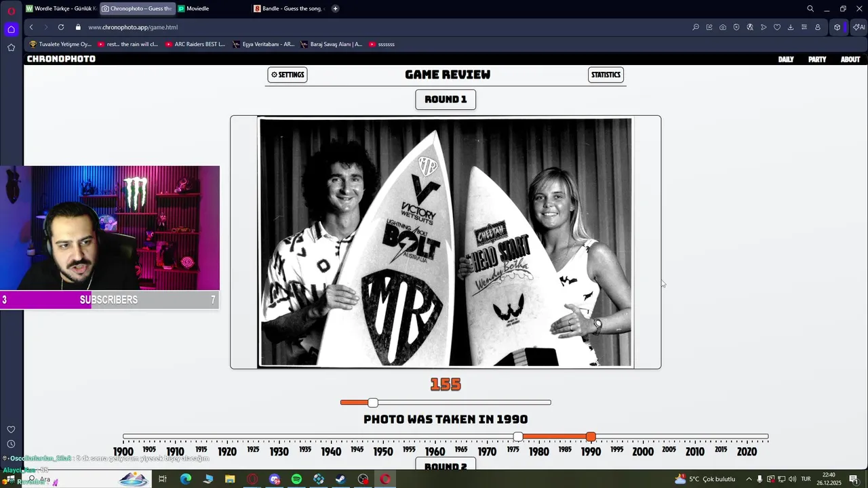Click the zoom-out magnifier toolbar icon
Viewport: 868px width, 488px height.
(696, 27)
